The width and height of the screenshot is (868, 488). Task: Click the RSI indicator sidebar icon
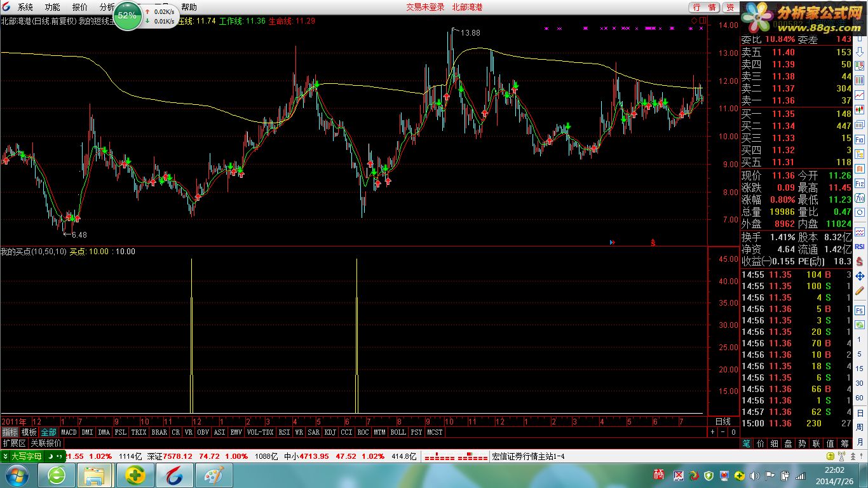click(x=859, y=247)
